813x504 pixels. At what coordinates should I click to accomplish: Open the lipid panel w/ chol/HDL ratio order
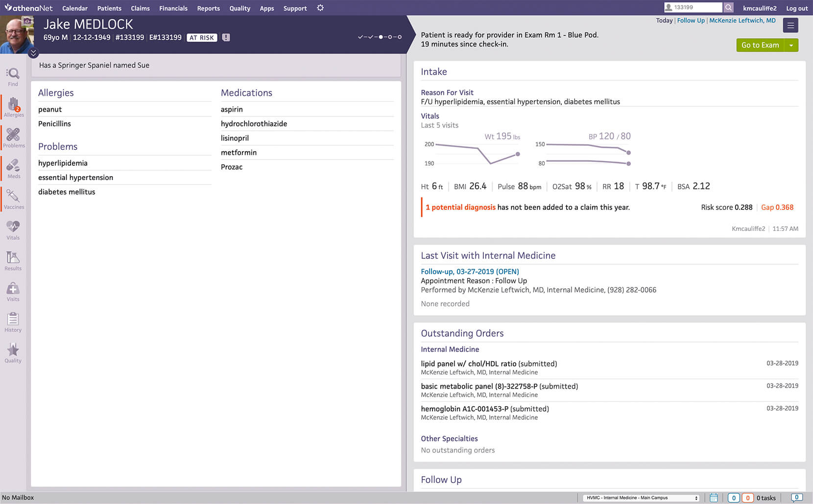click(609, 367)
